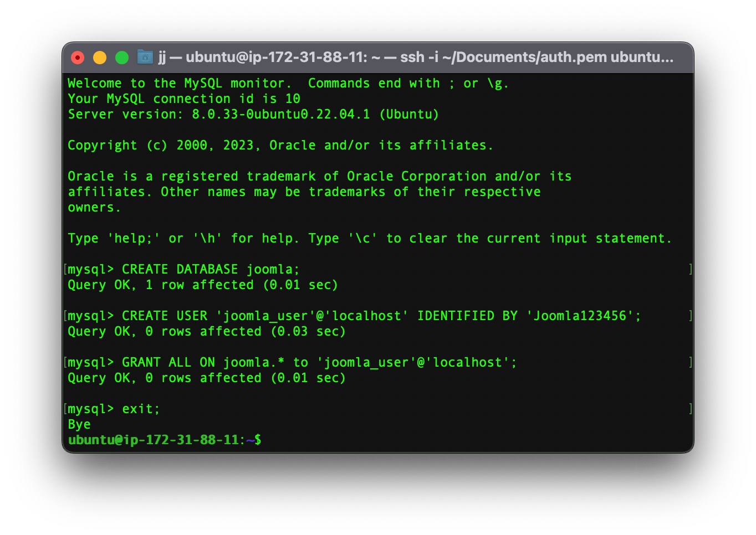Click the Copyright notice line
756x535 pixels.
(x=280, y=146)
